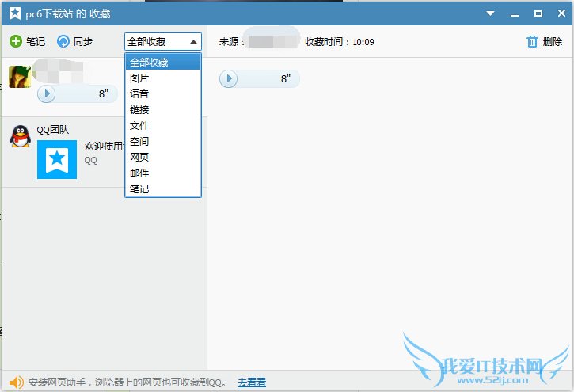The width and height of the screenshot is (574, 392).
Task: Open the blue star bookmark thumbnail
Action: [57, 159]
